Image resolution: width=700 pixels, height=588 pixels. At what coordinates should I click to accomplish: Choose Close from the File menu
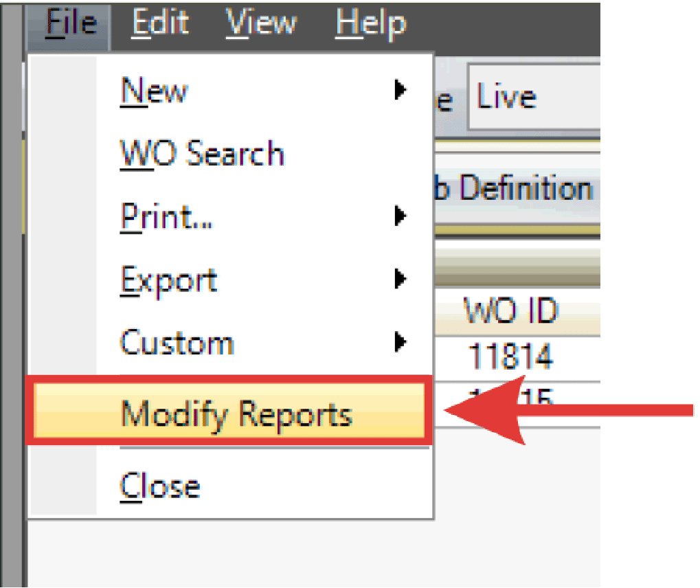pyautogui.click(x=160, y=486)
